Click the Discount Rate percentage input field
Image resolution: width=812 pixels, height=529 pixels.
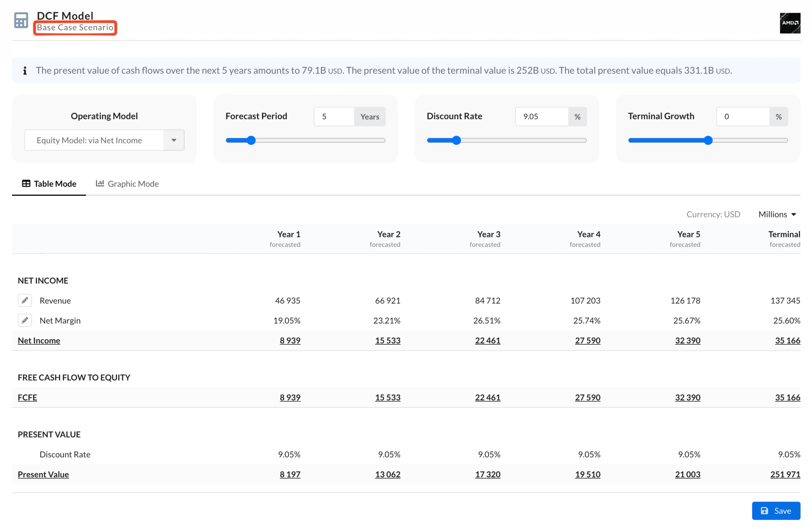tap(541, 117)
